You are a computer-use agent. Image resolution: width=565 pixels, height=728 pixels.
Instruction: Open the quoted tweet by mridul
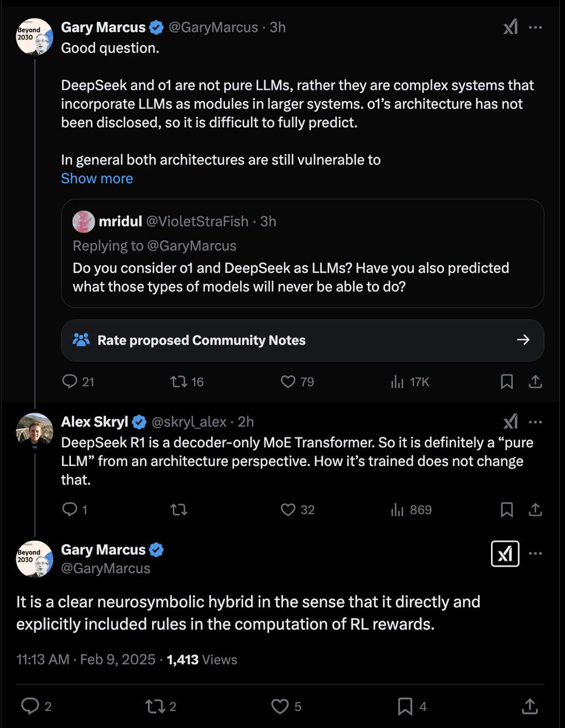303,254
